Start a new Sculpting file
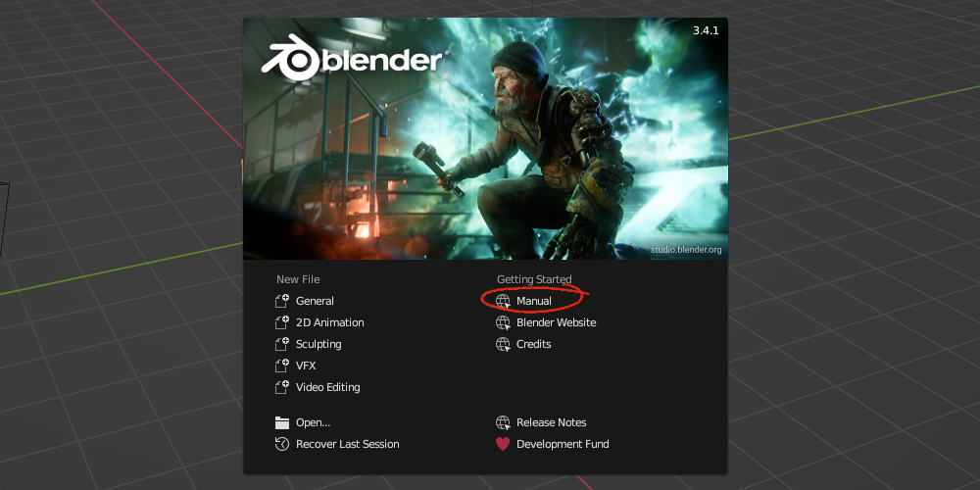Image resolution: width=980 pixels, height=490 pixels. coord(318,344)
